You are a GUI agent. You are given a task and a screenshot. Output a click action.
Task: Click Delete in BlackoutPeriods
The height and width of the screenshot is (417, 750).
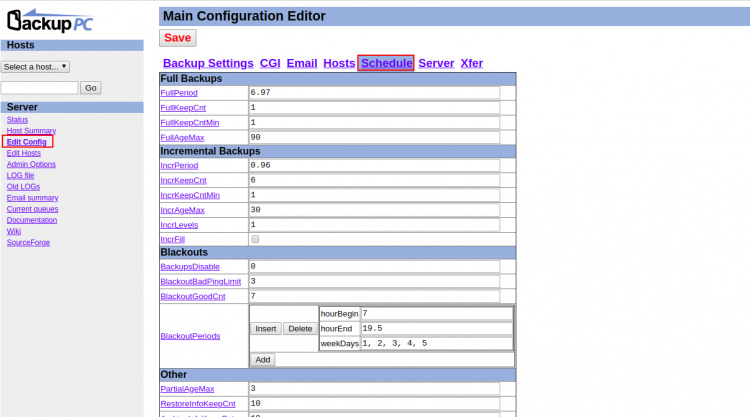tap(299, 328)
